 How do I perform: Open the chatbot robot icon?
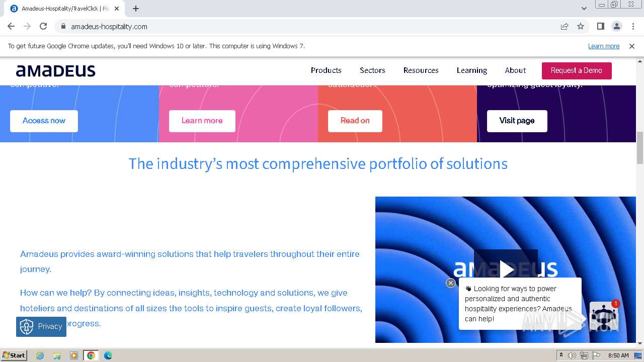pyautogui.click(x=603, y=316)
